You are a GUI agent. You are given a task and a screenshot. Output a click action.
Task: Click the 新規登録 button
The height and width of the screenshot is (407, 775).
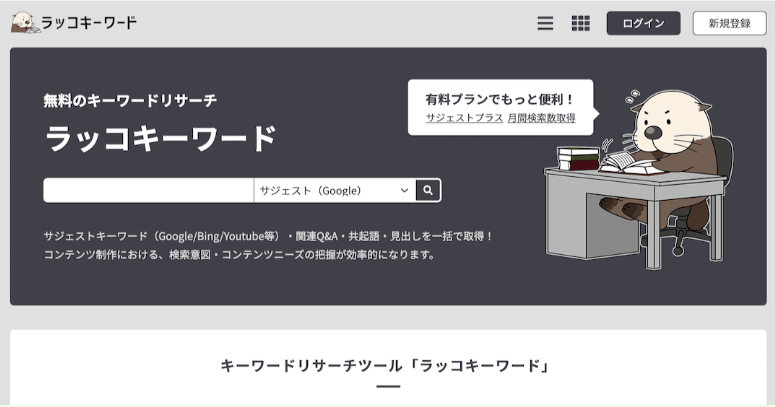click(729, 23)
